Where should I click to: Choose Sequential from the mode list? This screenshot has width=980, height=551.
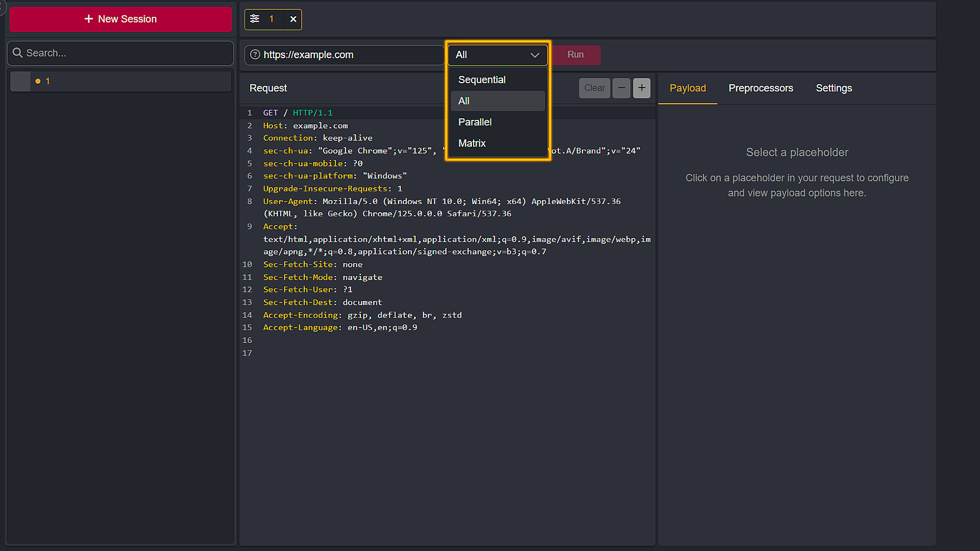coord(498,80)
